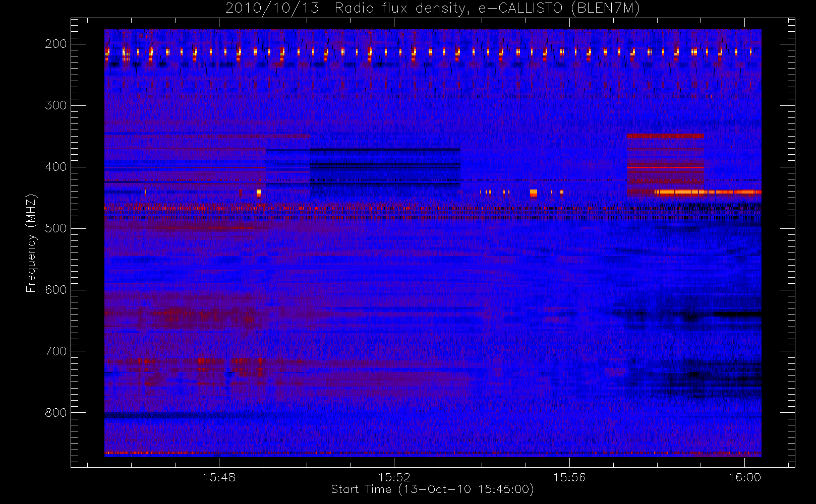Click the 500 frequency tick label
Viewport: 816px width, 504px height.
[56, 228]
